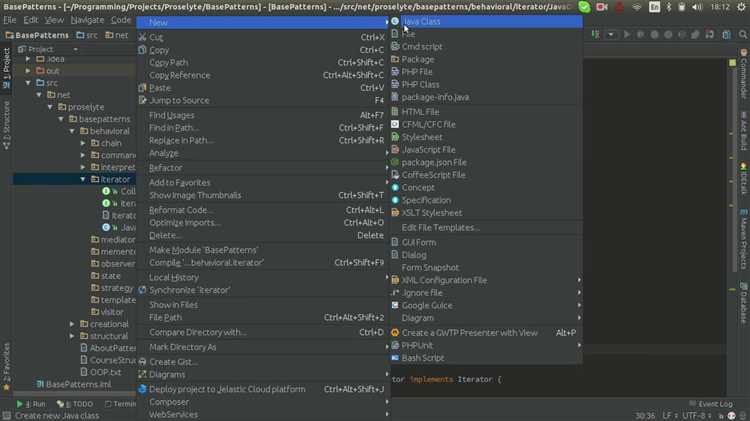
Task: Click the Cut scissors icon
Action: coord(143,37)
